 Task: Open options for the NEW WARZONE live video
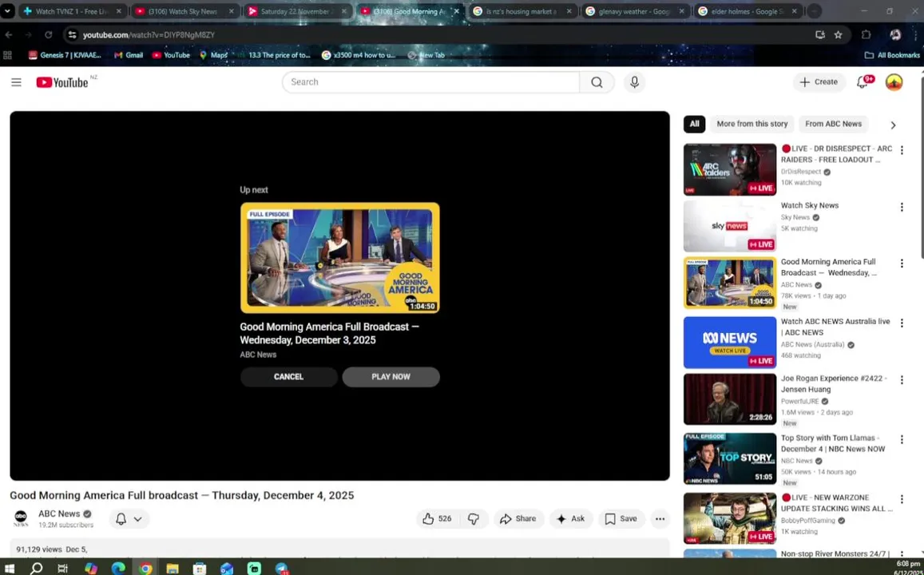[x=902, y=499]
